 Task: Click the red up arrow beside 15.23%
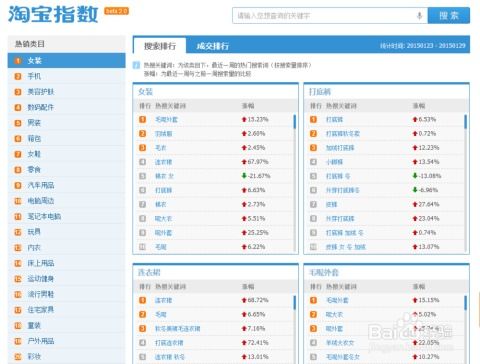tap(244, 119)
